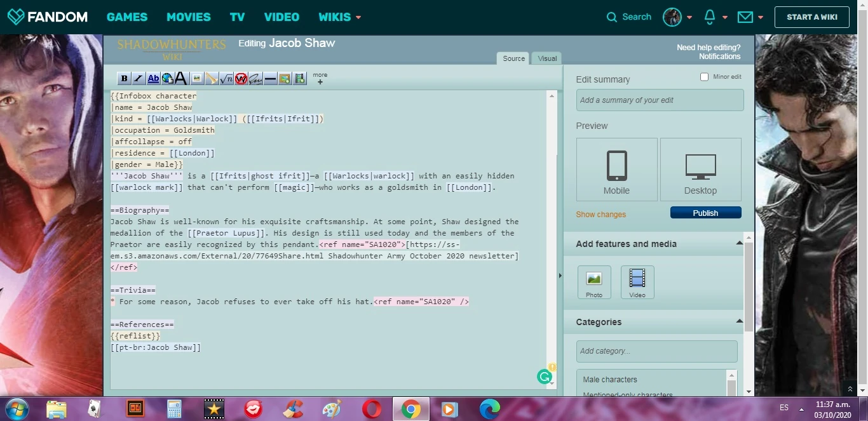Screen dimensions: 868x421
Task: Apply italic formatting from toolbar
Action: (x=139, y=79)
